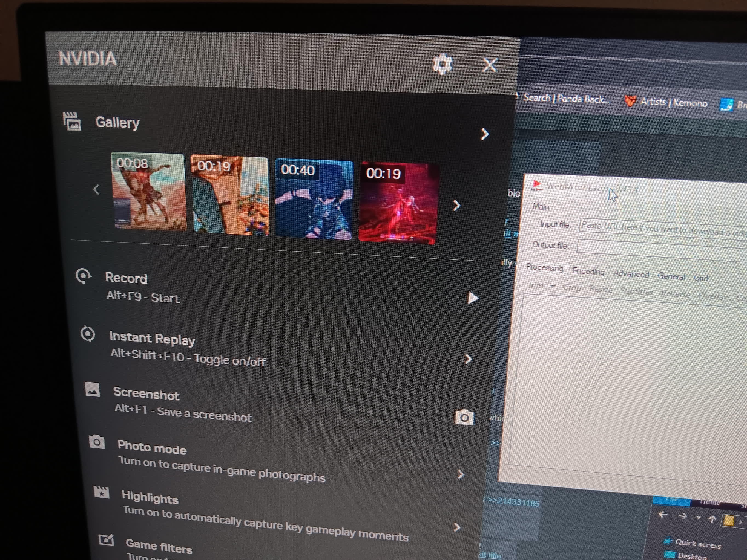Viewport: 747px width, 560px height.
Task: Open the 00:40 blue clip
Action: (314, 200)
